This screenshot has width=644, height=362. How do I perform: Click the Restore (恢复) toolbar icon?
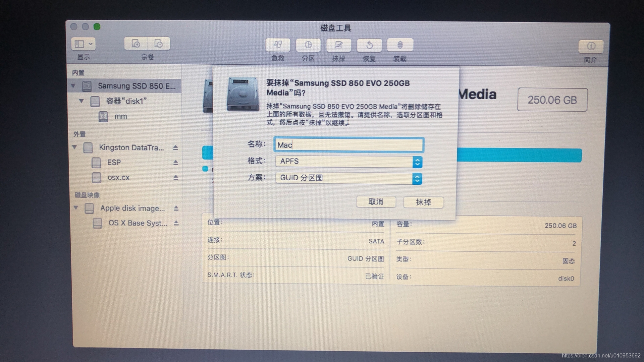(x=369, y=45)
